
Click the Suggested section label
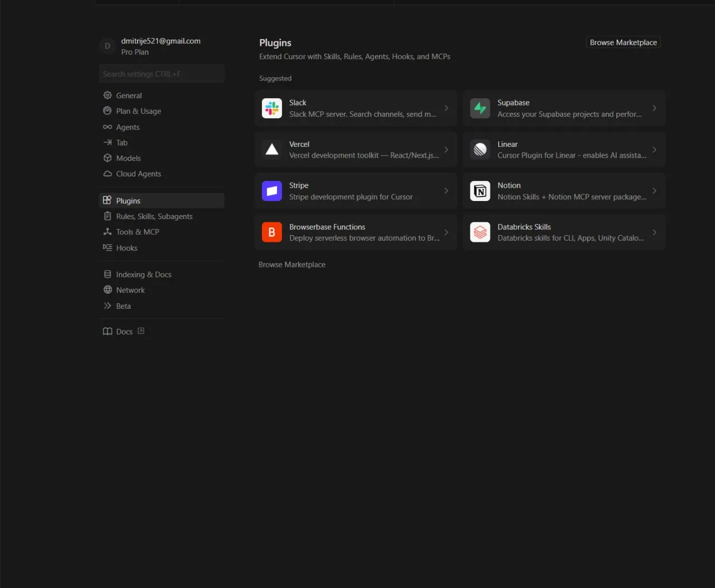click(x=275, y=78)
